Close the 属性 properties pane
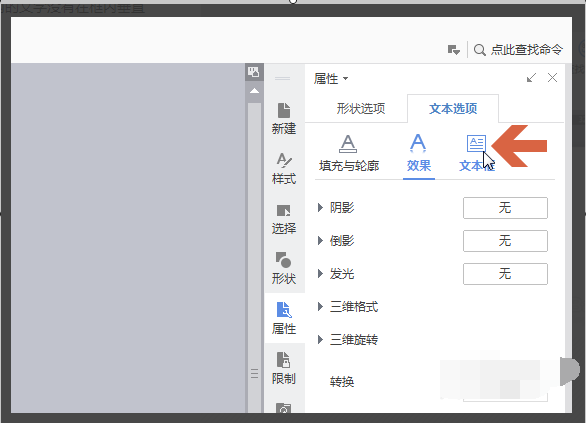The height and width of the screenshot is (423, 586). [552, 78]
